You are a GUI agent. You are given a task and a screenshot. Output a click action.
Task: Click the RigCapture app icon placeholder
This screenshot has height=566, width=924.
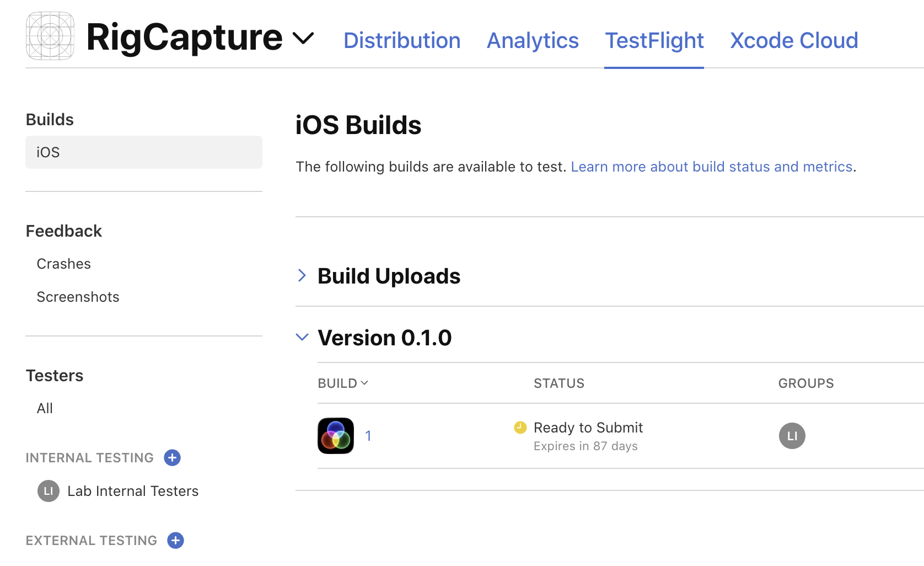coord(50,36)
